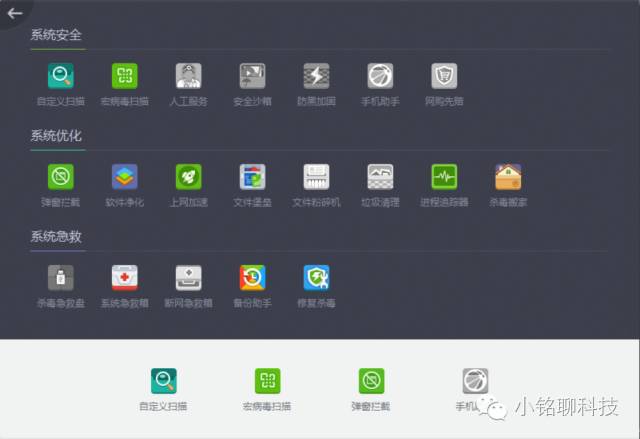This screenshot has height=439, width=640.
Task: Open the 断网急救箱 tool
Action: [x=189, y=278]
